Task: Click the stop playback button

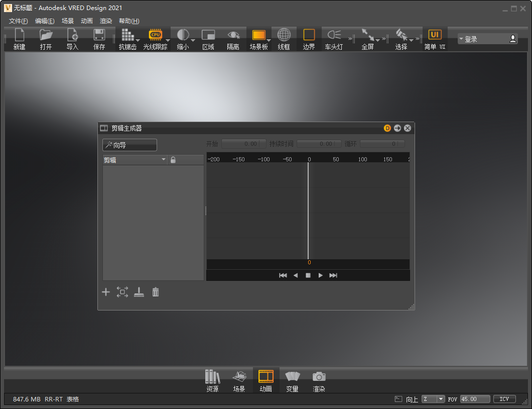Action: [308, 275]
